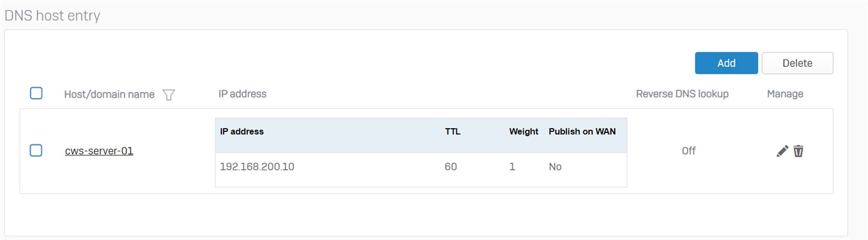The width and height of the screenshot is (868, 240).
Task: Click the TTL value 60
Action: click(451, 167)
